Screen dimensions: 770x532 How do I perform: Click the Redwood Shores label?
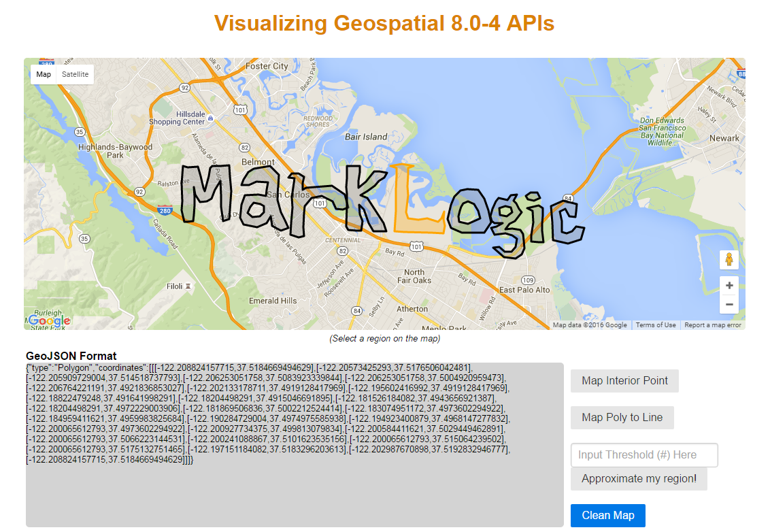[318, 121]
